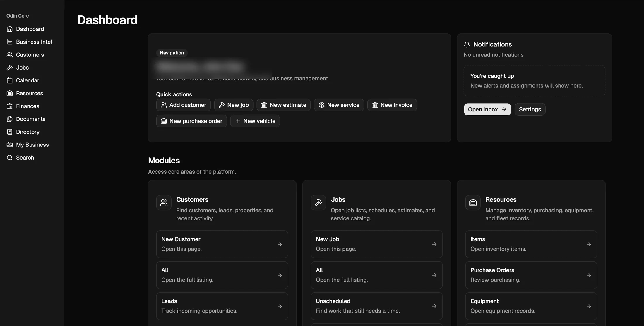The height and width of the screenshot is (326, 644).
Task: Click the Dashboard home icon in sidebar
Action: click(10, 29)
